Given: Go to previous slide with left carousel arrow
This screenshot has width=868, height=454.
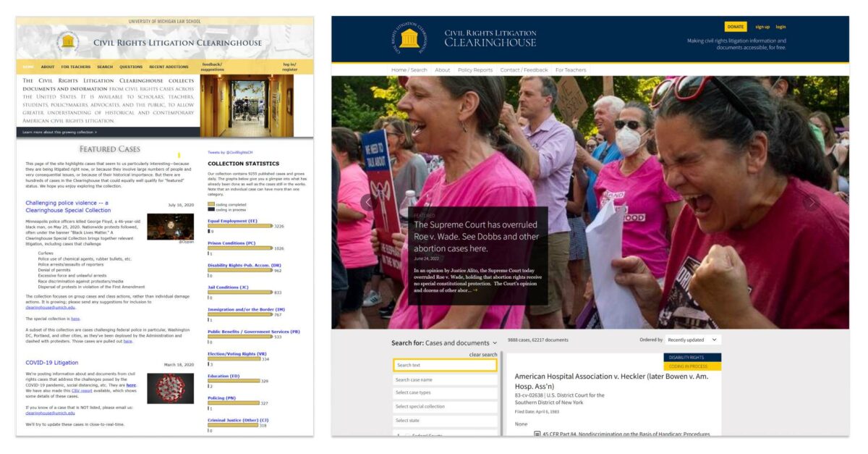Looking at the screenshot, I should 367,202.
